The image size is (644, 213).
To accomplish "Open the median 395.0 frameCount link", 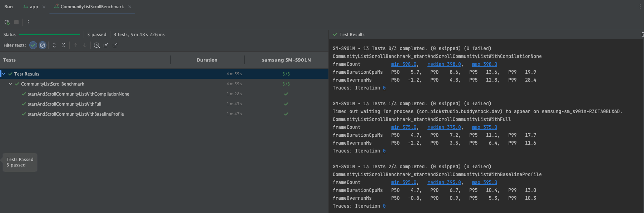I will (444, 182).
